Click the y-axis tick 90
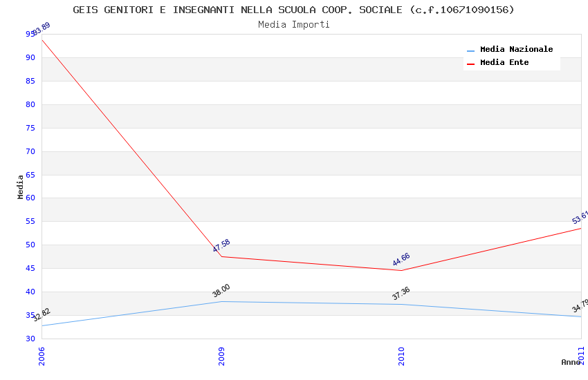The image size is (588, 380). point(30,57)
